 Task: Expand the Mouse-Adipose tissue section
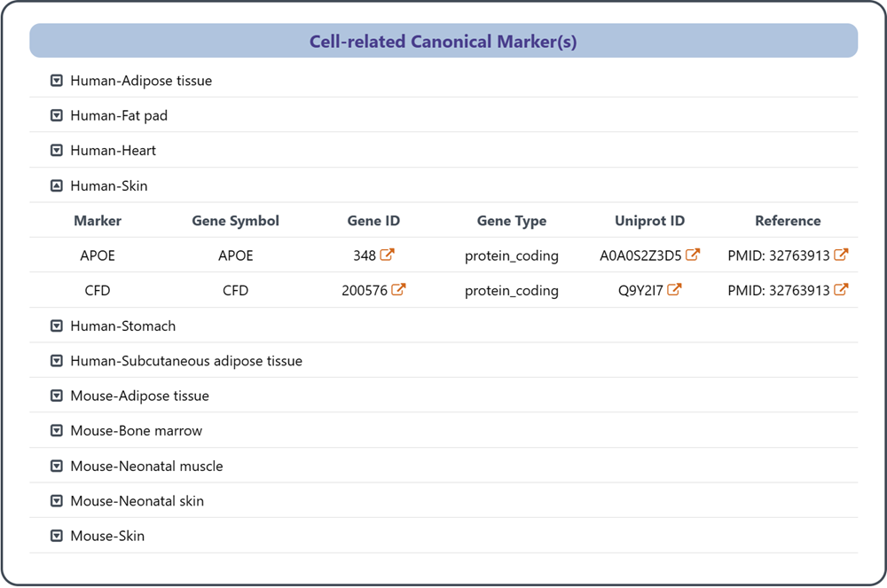[x=57, y=396]
